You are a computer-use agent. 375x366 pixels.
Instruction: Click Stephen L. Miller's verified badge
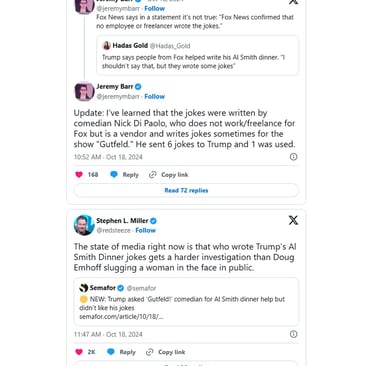coord(153,221)
